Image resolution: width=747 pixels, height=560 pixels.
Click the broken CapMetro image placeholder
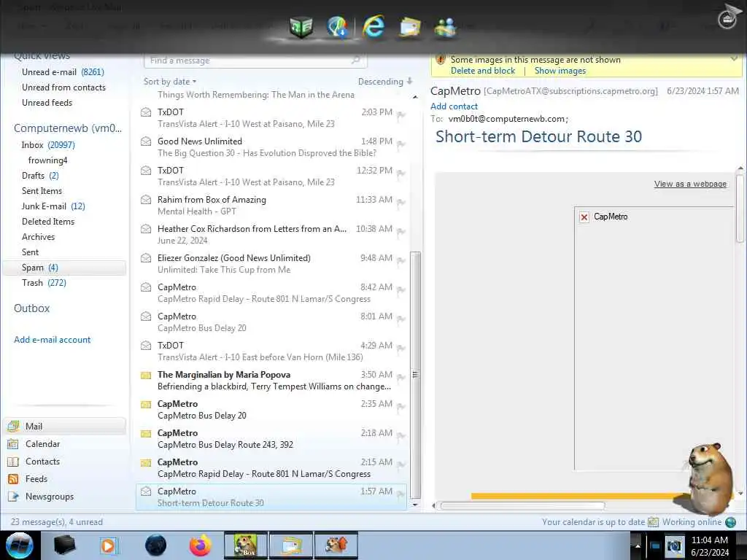[x=584, y=217]
